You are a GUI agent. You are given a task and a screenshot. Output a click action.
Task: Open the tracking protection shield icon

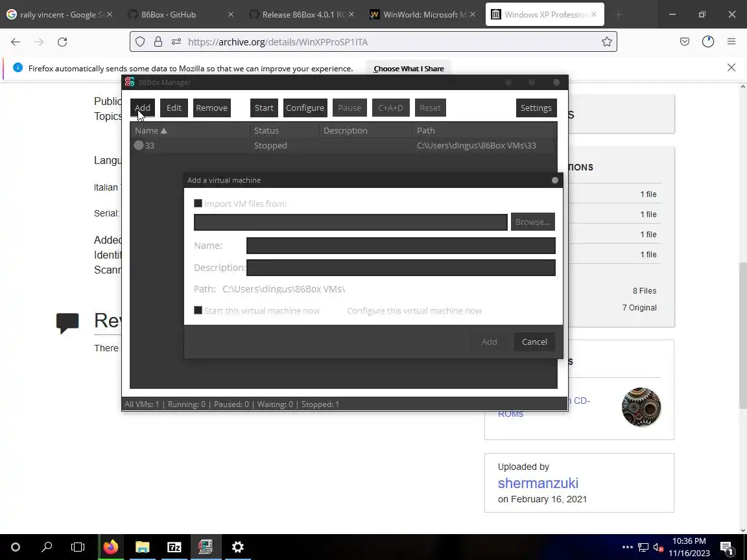[140, 42]
